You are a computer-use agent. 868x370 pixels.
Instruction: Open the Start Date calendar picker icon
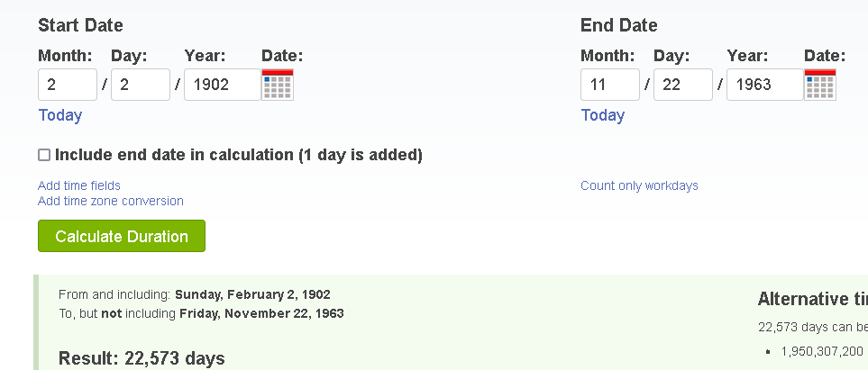[x=278, y=85]
